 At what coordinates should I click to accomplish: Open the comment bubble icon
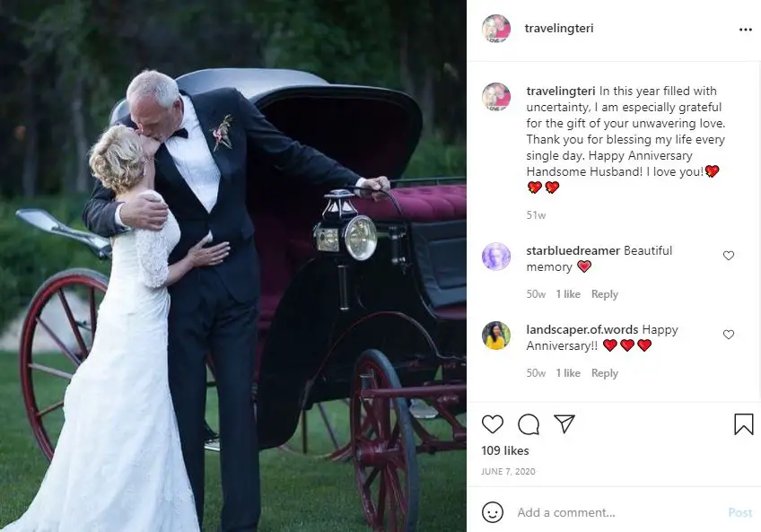click(x=529, y=424)
